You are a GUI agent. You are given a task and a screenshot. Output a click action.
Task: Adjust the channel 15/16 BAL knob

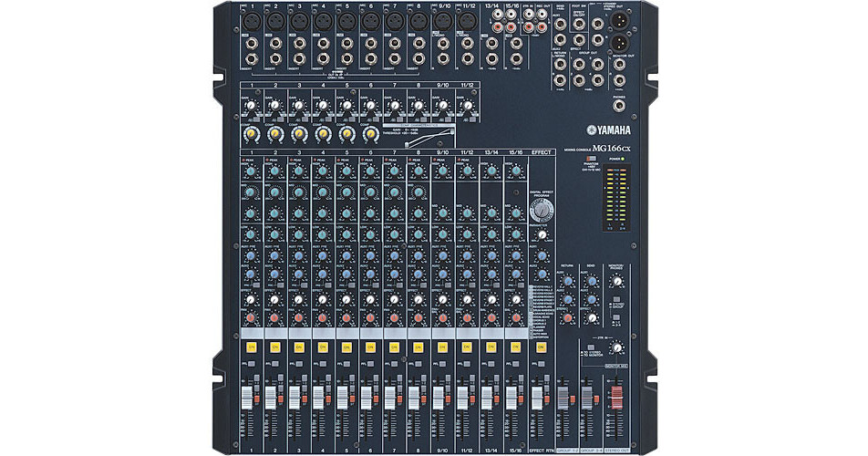tap(516, 318)
